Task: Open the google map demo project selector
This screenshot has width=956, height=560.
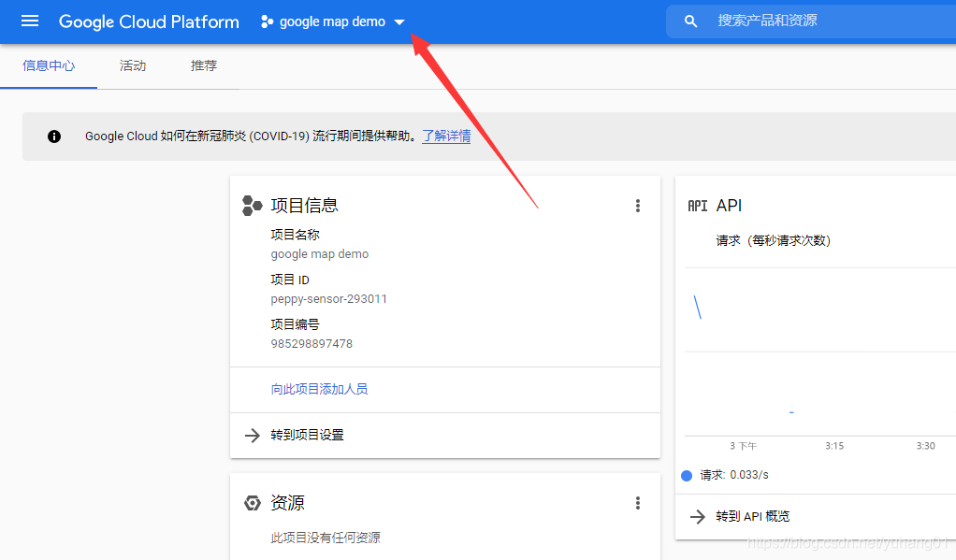Action: 333,22
